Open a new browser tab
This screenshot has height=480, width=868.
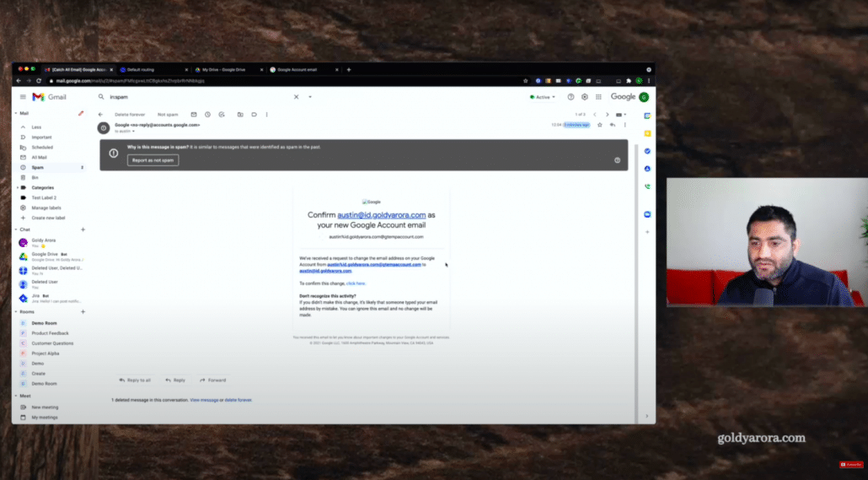point(349,70)
